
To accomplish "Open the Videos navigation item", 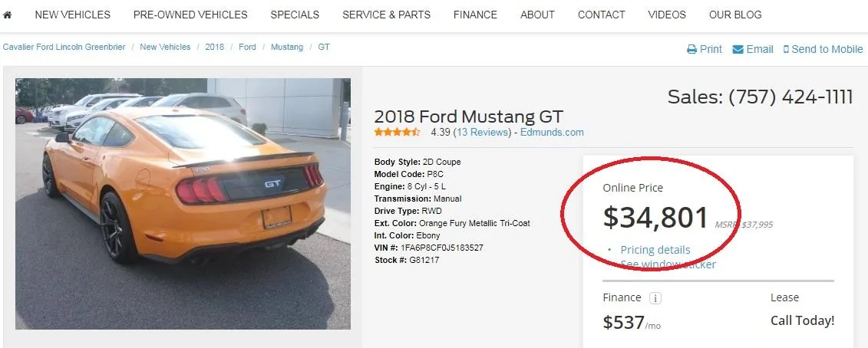I will pos(666,15).
